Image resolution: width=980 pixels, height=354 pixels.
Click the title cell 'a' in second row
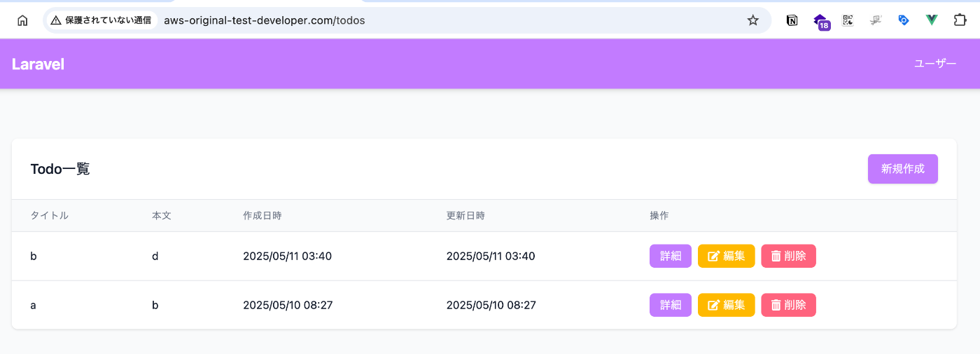[34, 305]
